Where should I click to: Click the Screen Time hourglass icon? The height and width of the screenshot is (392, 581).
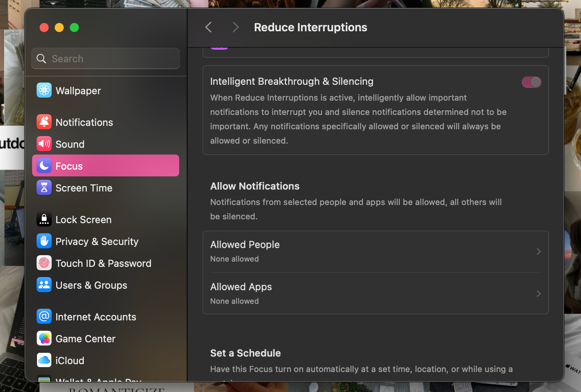pyautogui.click(x=44, y=187)
